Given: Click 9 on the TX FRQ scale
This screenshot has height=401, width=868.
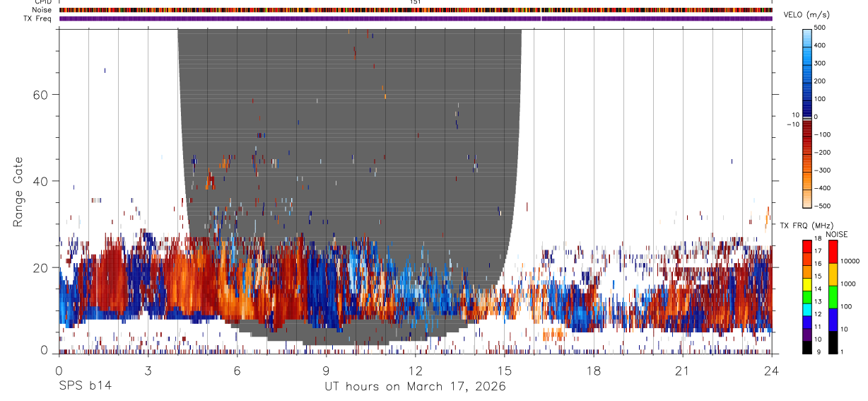Looking at the screenshot, I should point(817,351).
